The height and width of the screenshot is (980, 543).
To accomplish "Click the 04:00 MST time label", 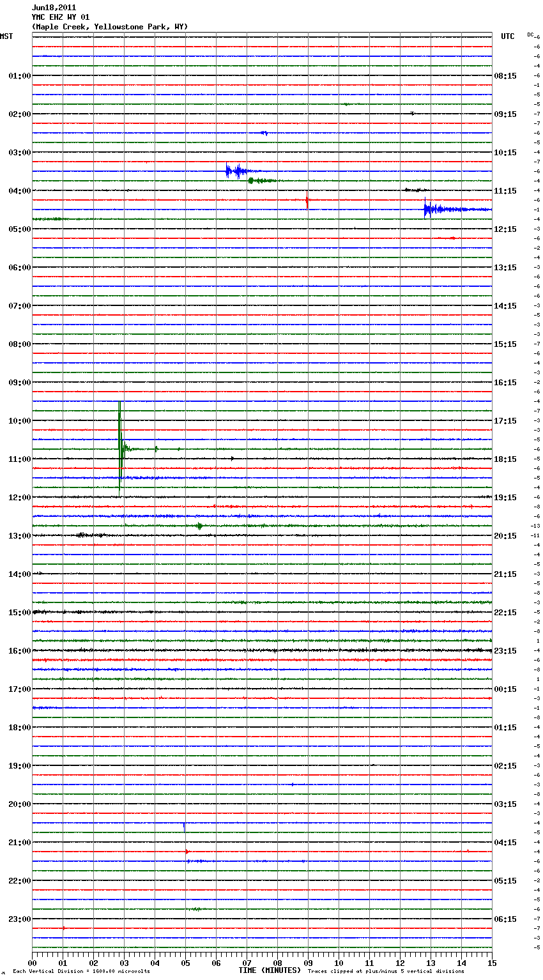I will [20, 191].
